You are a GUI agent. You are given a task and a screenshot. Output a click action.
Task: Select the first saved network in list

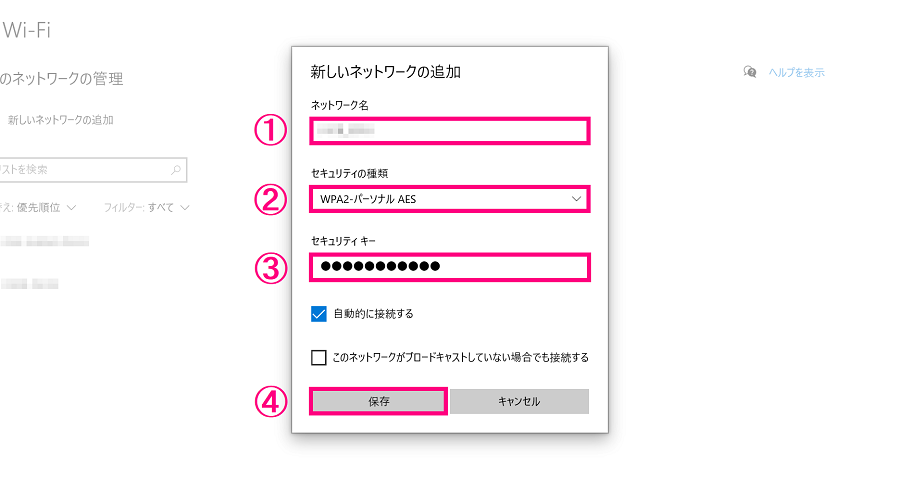point(45,242)
